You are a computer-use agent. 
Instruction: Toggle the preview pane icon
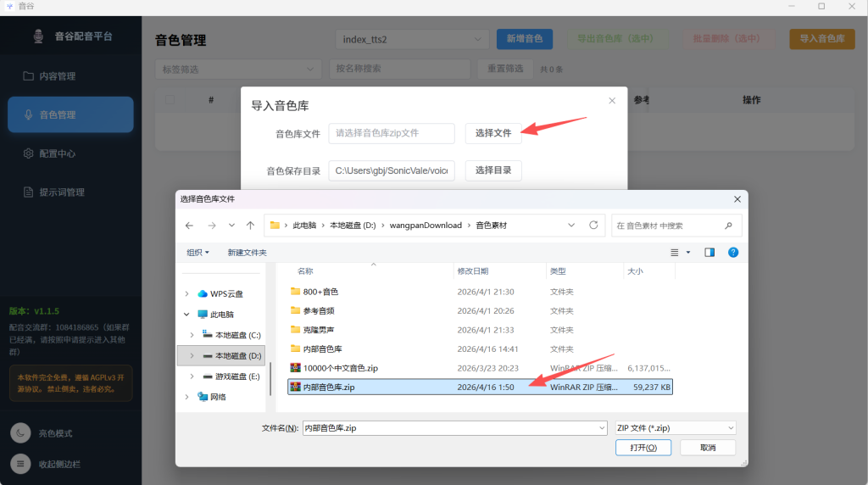pyautogui.click(x=709, y=253)
